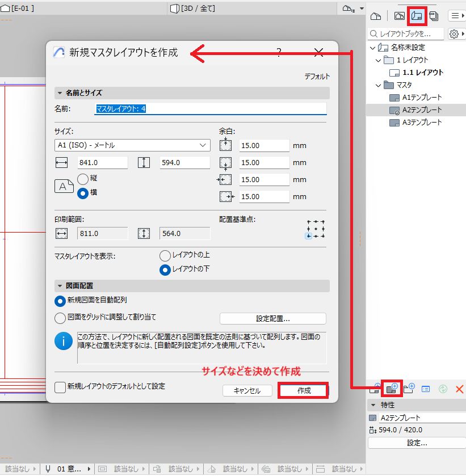The image size is (466, 476).
Task: Click the 設定... button in properties
Action: click(417, 443)
